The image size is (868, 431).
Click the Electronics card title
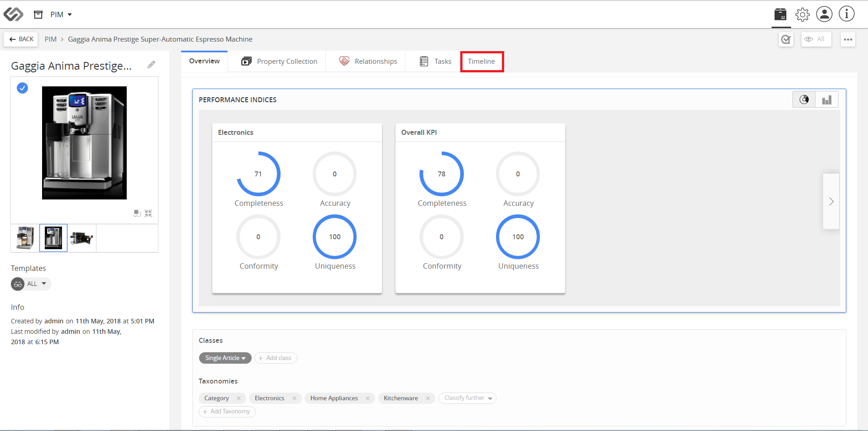236,133
